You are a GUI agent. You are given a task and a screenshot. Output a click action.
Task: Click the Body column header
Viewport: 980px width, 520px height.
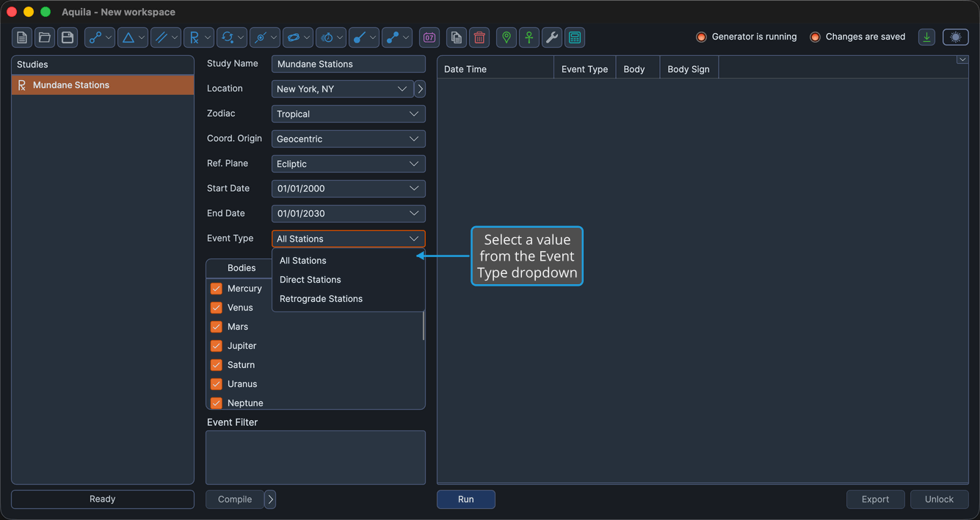(x=637, y=69)
